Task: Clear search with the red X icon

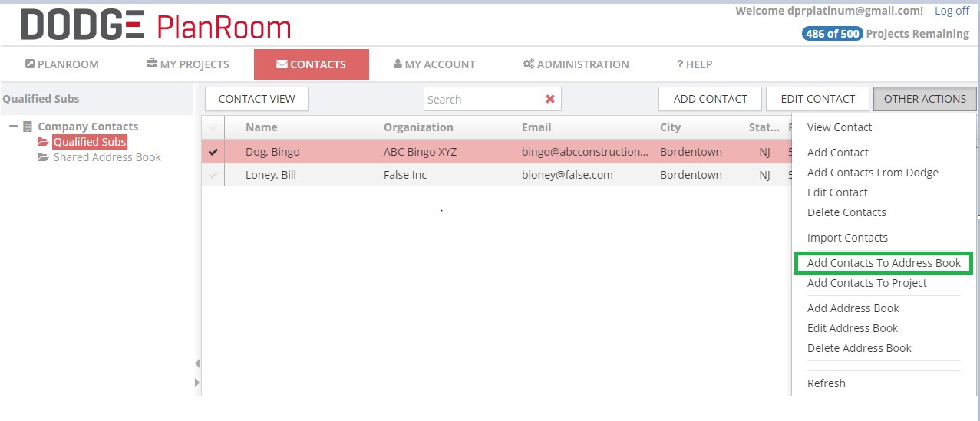Action: (x=549, y=99)
